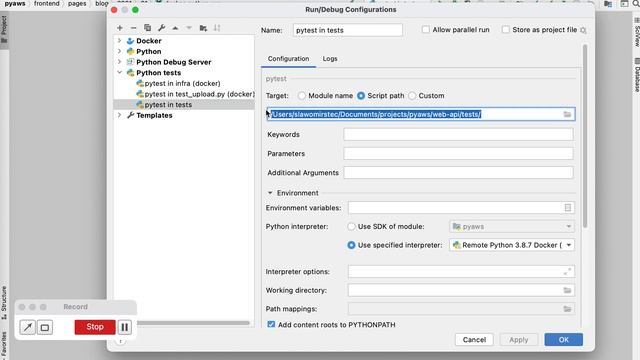Switch to Logs tab
Viewport: 640px width, 360px height.
(330, 59)
